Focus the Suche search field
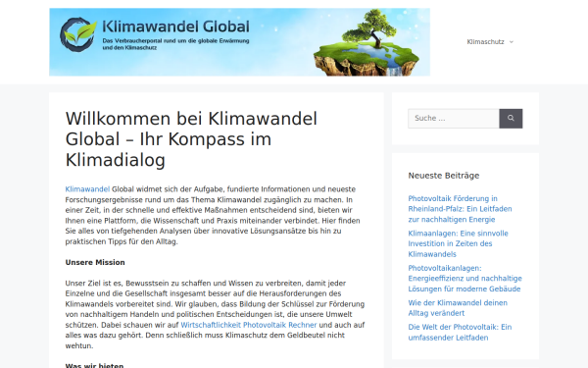The width and height of the screenshot is (588, 368). click(454, 119)
